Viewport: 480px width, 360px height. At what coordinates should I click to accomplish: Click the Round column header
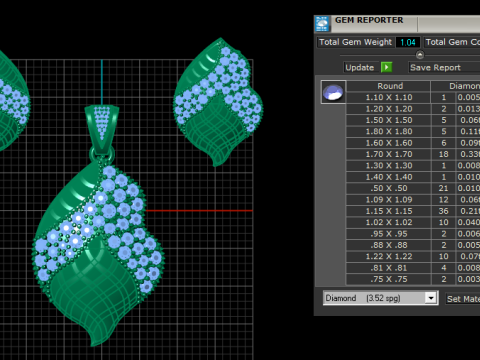coord(389,86)
